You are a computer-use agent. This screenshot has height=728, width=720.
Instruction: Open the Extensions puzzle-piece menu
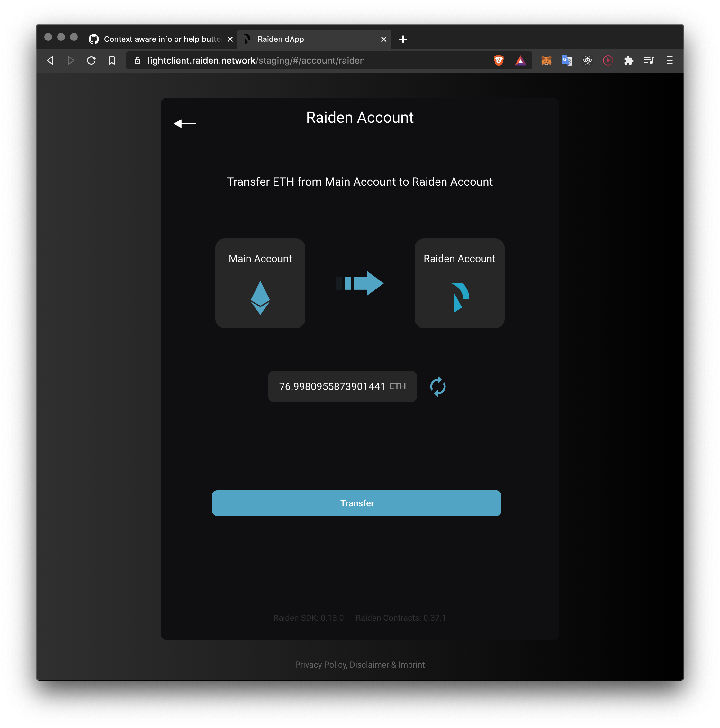(x=628, y=60)
